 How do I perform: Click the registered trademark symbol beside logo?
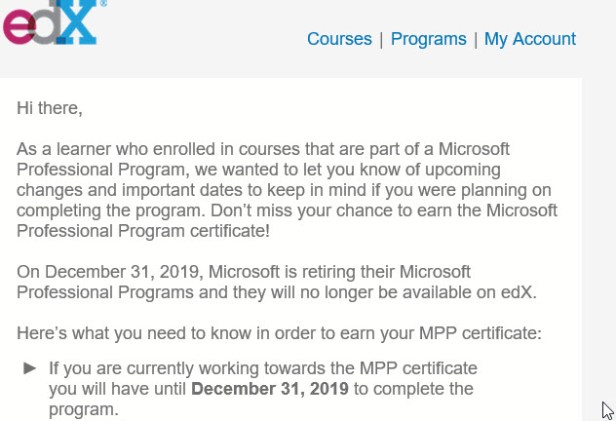104,4
